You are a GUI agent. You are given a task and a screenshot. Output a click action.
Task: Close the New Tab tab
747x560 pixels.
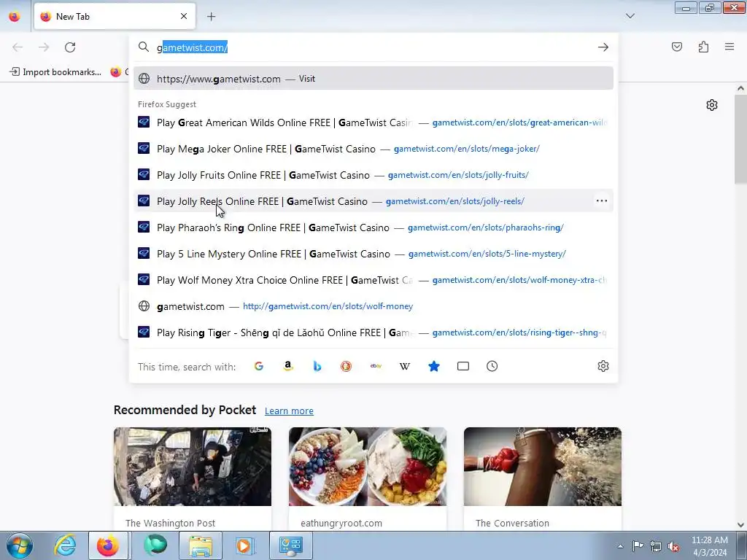[x=184, y=16]
